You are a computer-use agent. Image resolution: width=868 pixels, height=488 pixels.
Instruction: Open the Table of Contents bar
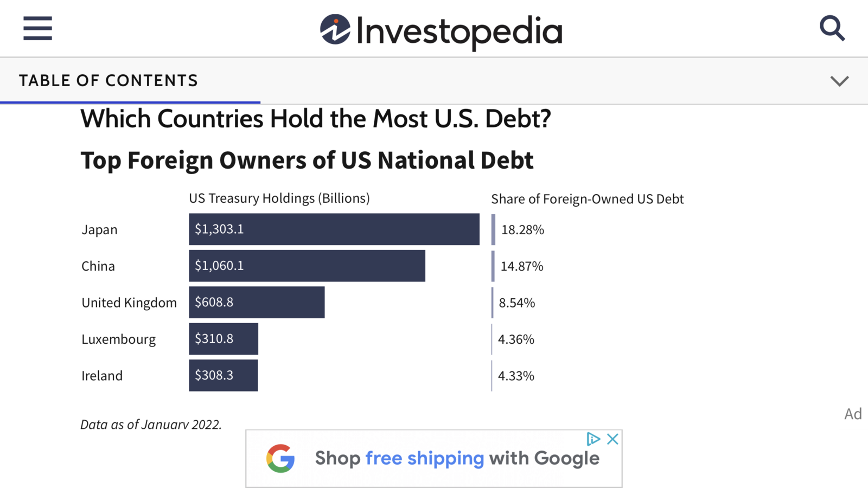pos(434,81)
